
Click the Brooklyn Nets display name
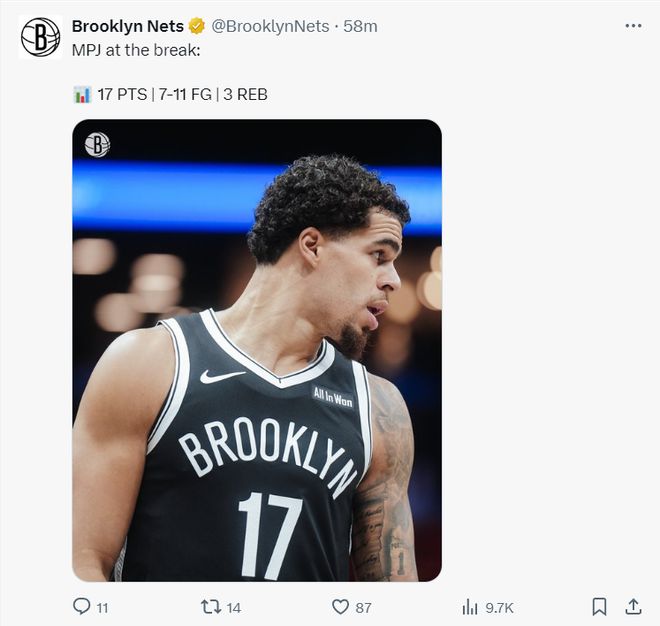[128, 27]
